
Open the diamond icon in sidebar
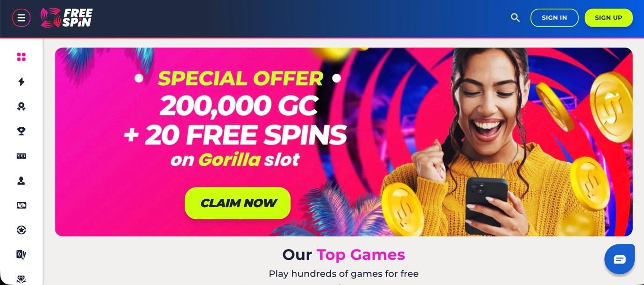coord(21,279)
